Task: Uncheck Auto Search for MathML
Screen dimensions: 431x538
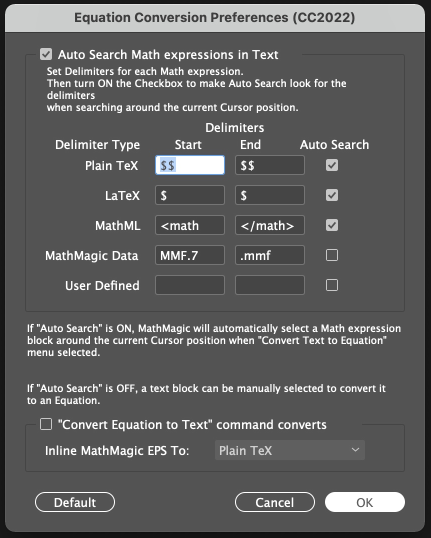Action: (332, 225)
